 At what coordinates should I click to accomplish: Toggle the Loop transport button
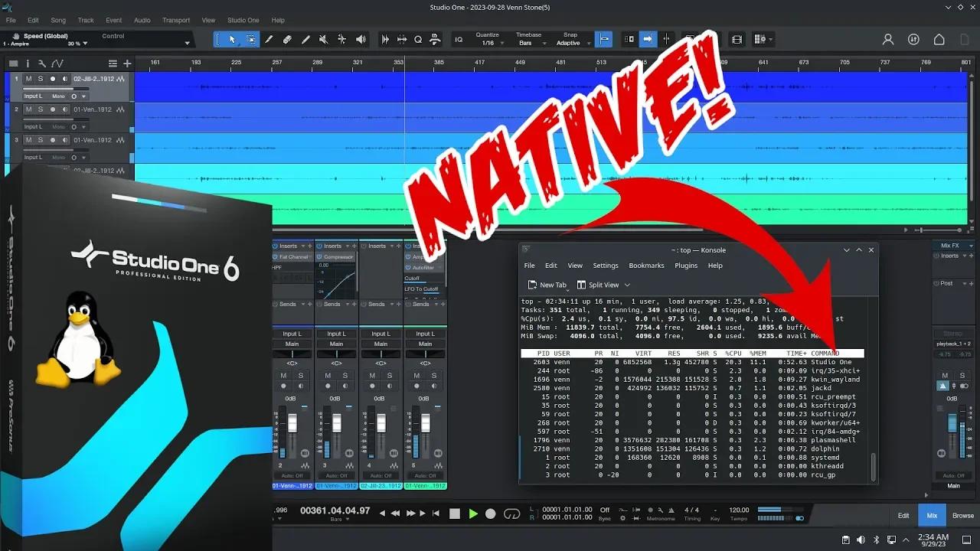pos(511,514)
